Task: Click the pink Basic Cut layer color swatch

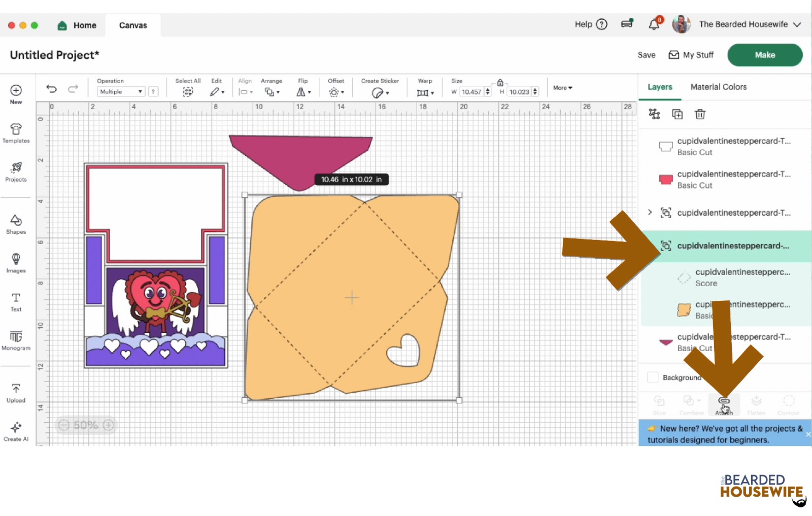Action: click(x=665, y=179)
